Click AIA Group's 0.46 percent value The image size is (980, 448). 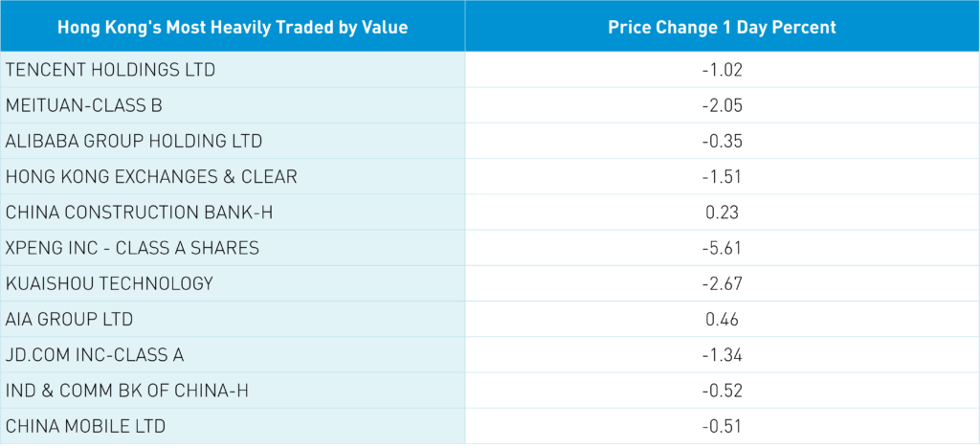(723, 319)
